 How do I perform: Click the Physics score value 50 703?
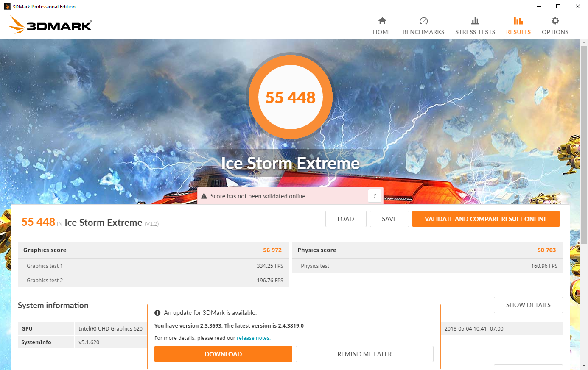[x=546, y=250]
